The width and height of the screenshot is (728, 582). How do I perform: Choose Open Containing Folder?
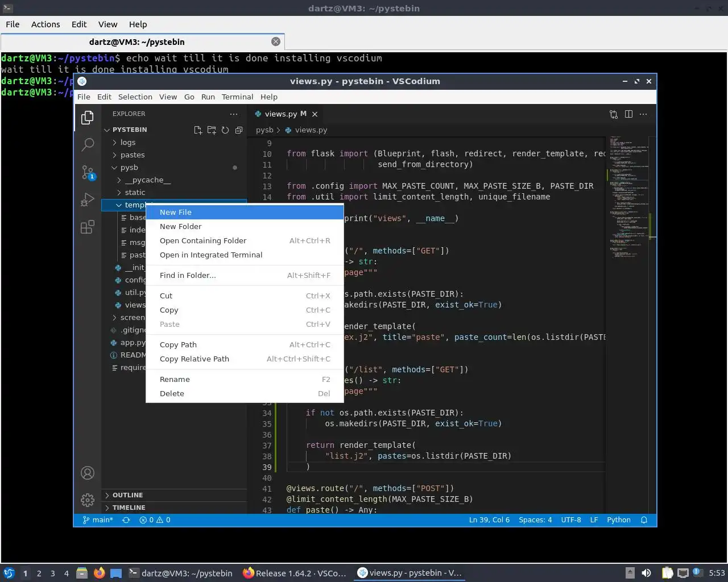245,240
